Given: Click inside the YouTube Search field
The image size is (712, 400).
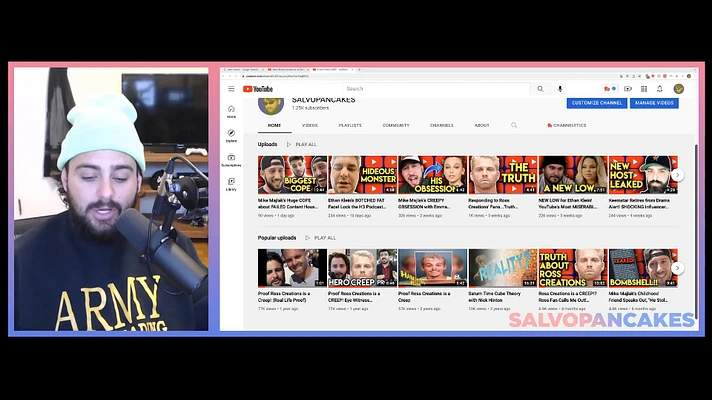Looking at the screenshot, I should click(x=436, y=89).
